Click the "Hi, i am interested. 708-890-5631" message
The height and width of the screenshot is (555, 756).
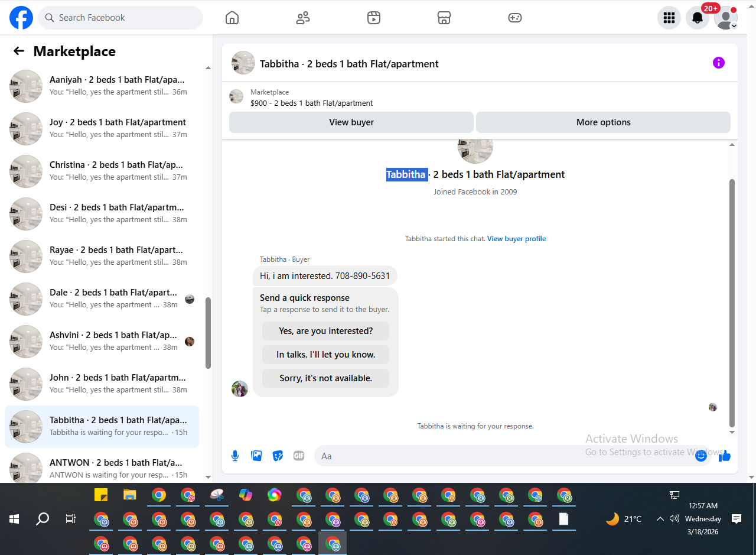coord(325,276)
